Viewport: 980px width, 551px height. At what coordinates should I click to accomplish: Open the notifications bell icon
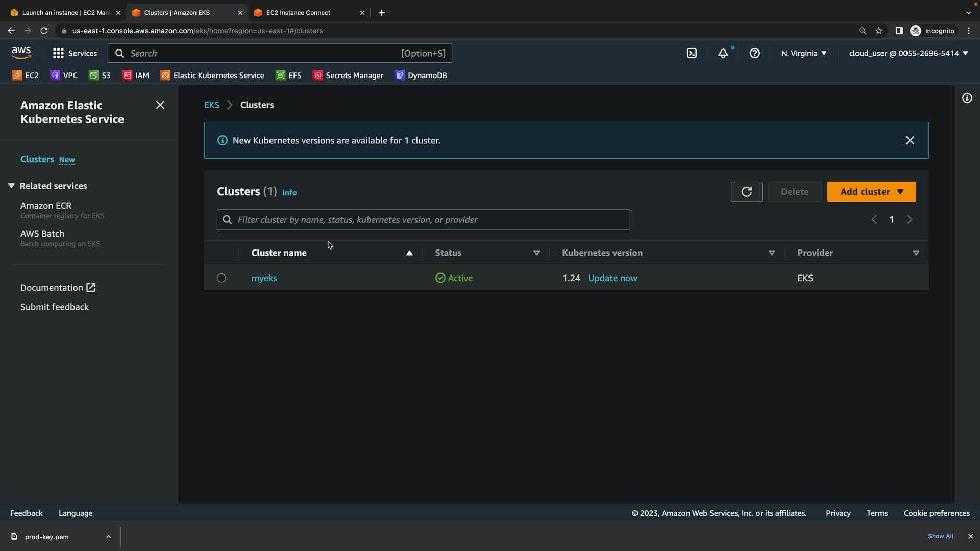(723, 53)
